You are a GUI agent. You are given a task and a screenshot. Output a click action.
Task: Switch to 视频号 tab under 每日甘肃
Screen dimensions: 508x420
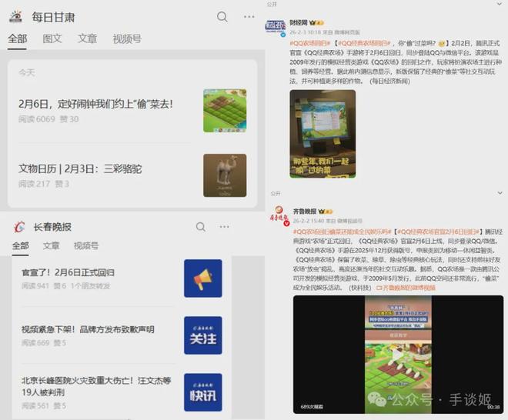[x=127, y=39]
